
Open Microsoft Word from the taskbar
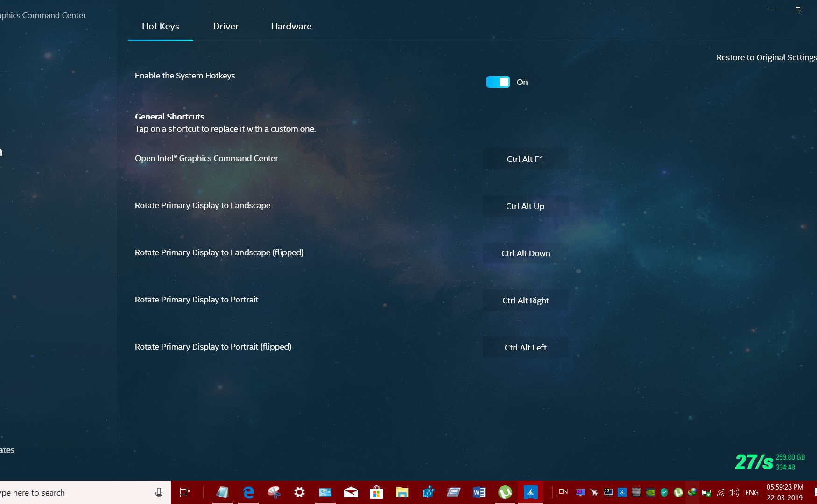coord(479,492)
